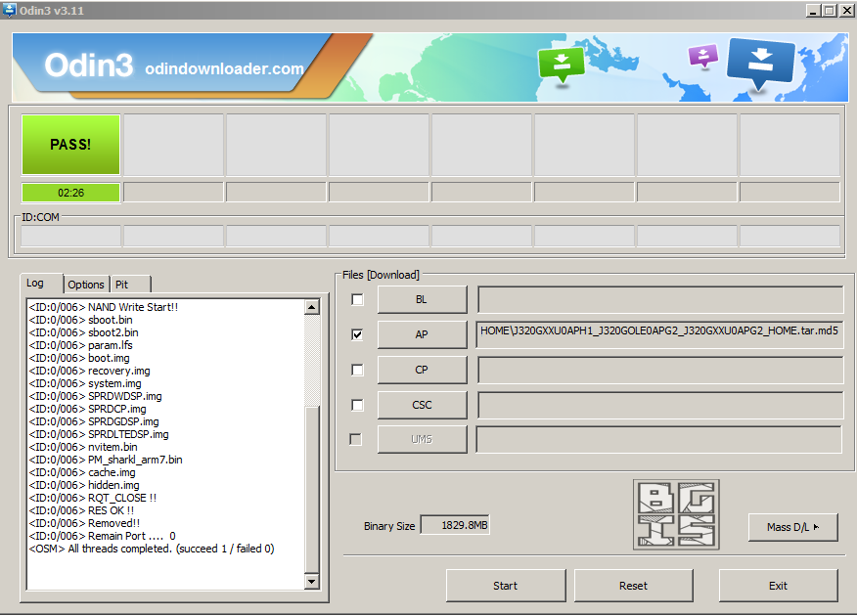Maximize the Odin3 window
Screen dimensions: 857x616
tap(830, 10)
